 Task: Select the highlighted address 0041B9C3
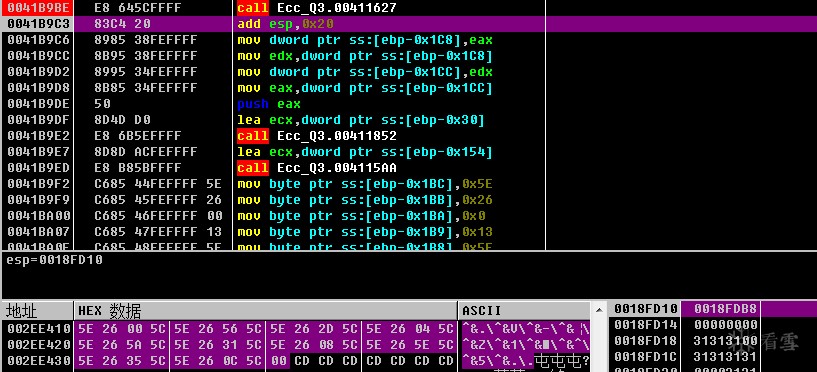38,24
